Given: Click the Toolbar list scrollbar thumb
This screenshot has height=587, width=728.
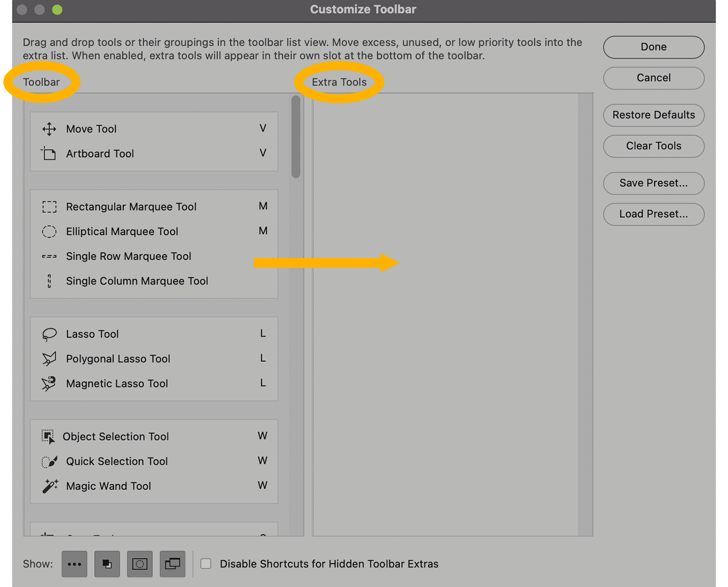Looking at the screenshot, I should click(296, 137).
